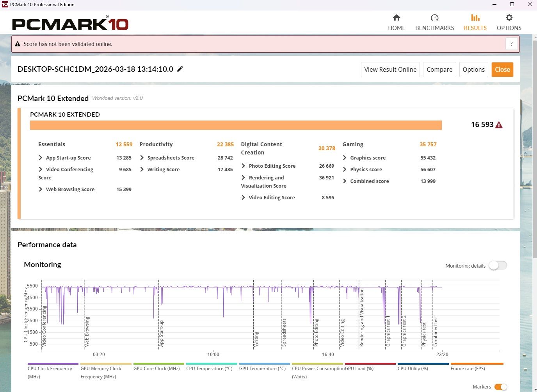
Task: Select the GPU Load legend item
Action: [x=359, y=368]
